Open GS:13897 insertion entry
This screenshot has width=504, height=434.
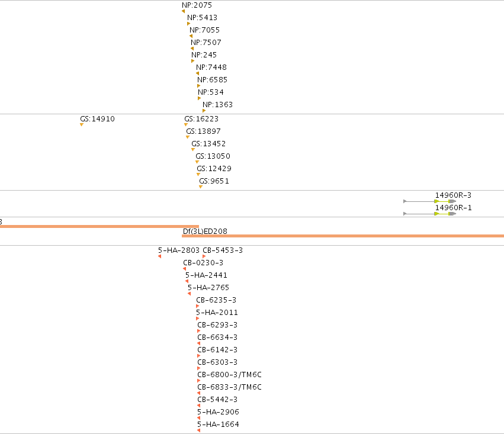203,131
